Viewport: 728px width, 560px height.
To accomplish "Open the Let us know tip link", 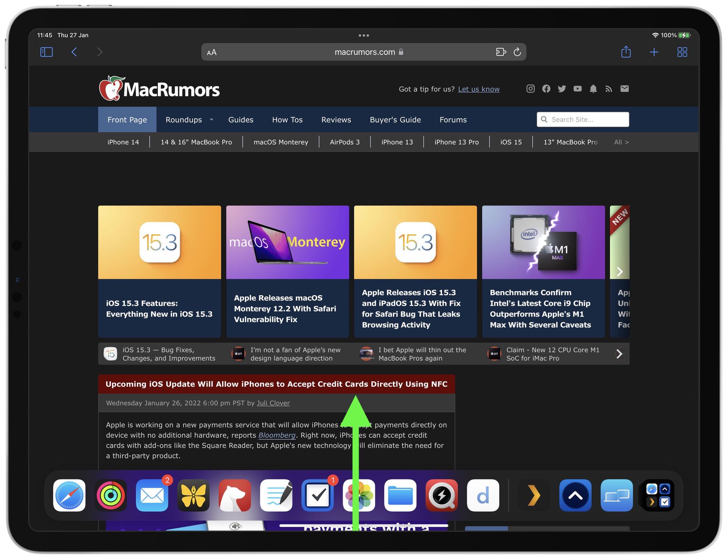I will (x=479, y=89).
